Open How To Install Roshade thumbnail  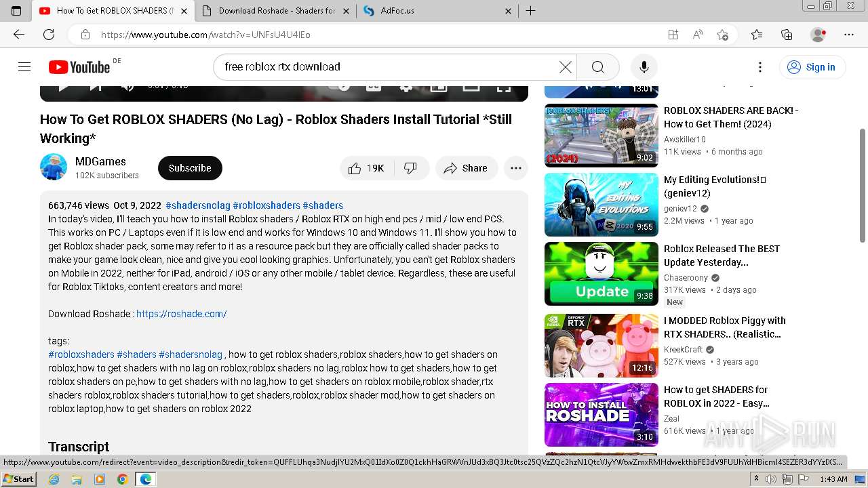[x=601, y=415]
